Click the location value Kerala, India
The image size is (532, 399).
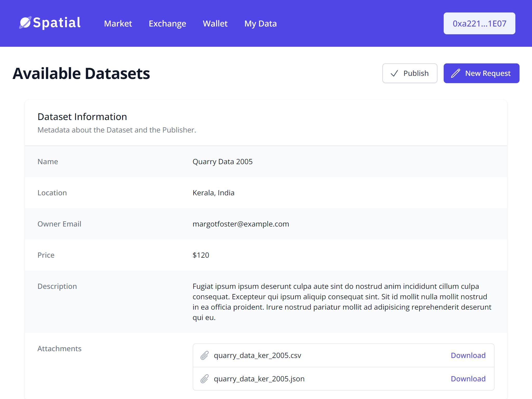point(213,193)
